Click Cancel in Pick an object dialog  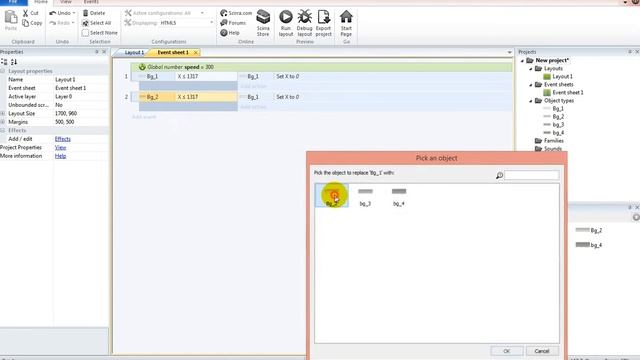pos(542,351)
